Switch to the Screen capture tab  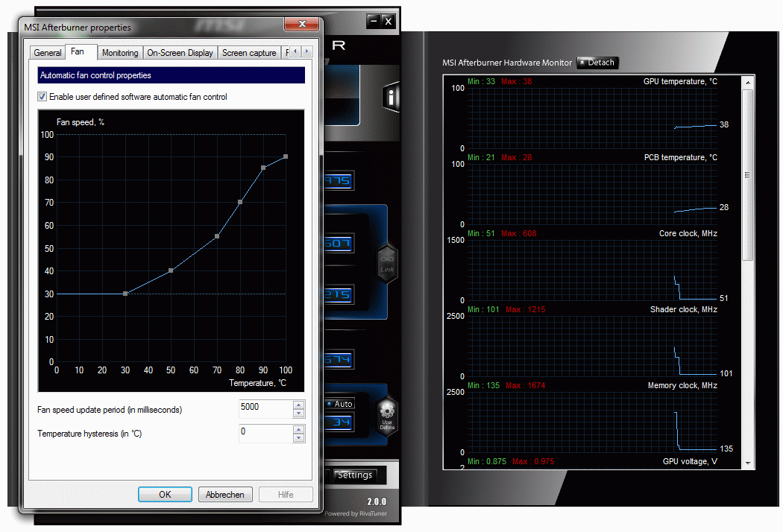(x=249, y=53)
